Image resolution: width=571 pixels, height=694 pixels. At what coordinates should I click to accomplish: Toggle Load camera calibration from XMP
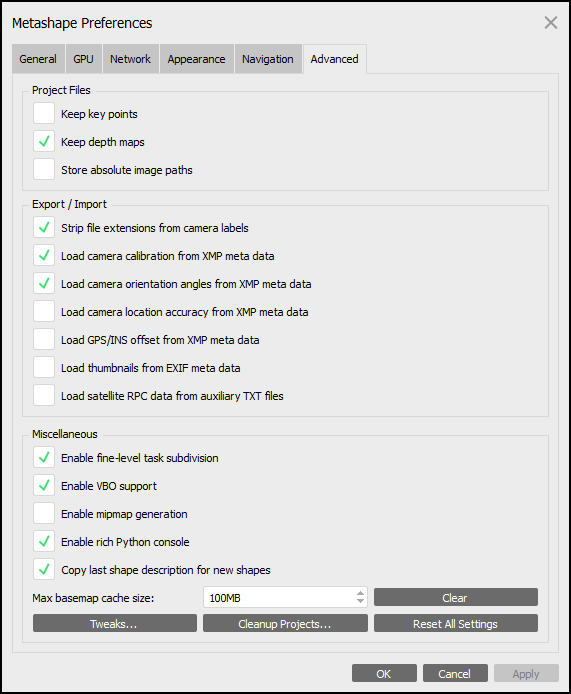click(44, 255)
